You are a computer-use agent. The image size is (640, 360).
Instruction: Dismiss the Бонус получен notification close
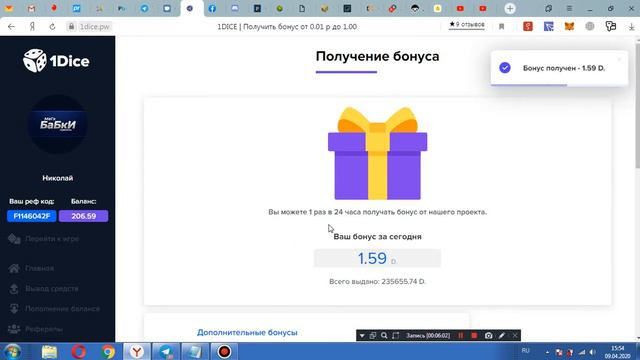click(x=619, y=59)
